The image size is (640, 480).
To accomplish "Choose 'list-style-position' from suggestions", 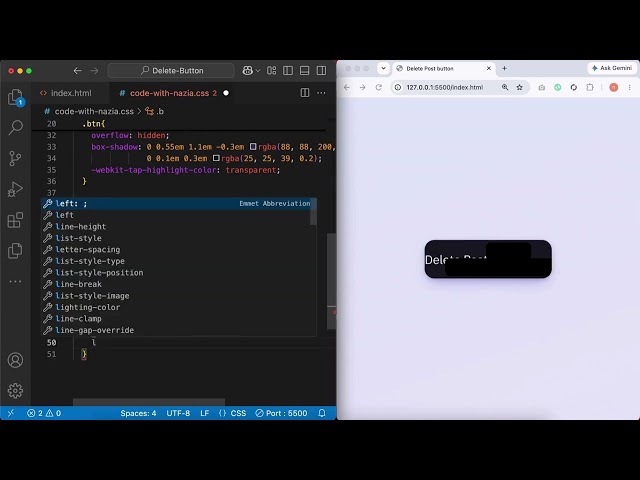I will [x=179, y=272].
